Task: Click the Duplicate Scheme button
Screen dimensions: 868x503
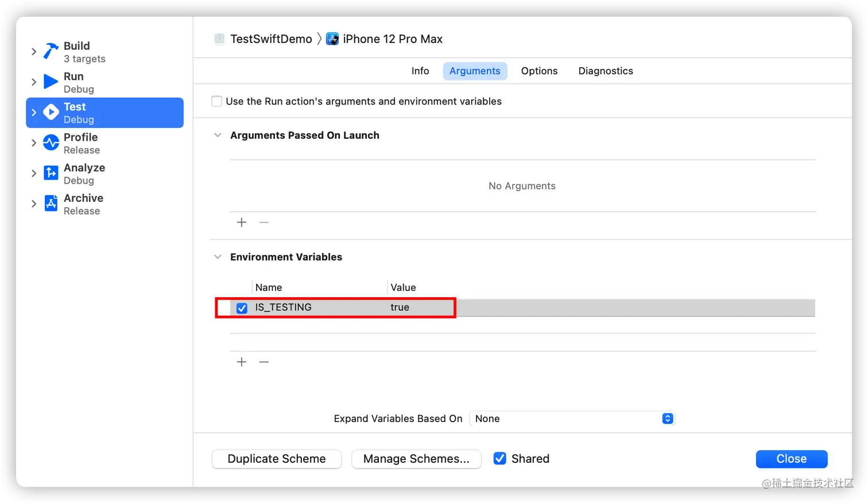Action: click(277, 459)
